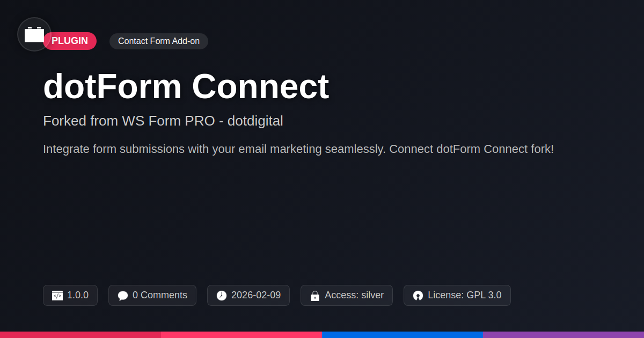This screenshot has height=338, width=644.
Task: Click the Access: silver badge
Action: click(347, 296)
